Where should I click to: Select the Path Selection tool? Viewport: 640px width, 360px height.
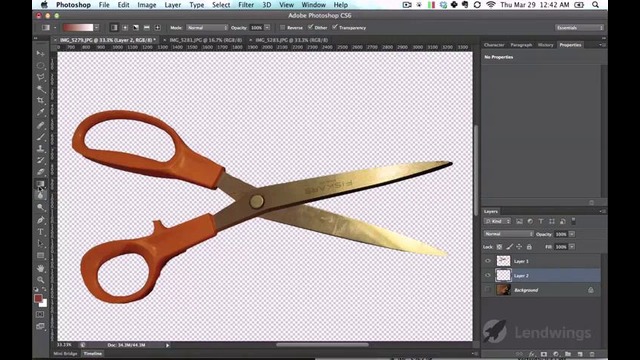click(x=40, y=244)
